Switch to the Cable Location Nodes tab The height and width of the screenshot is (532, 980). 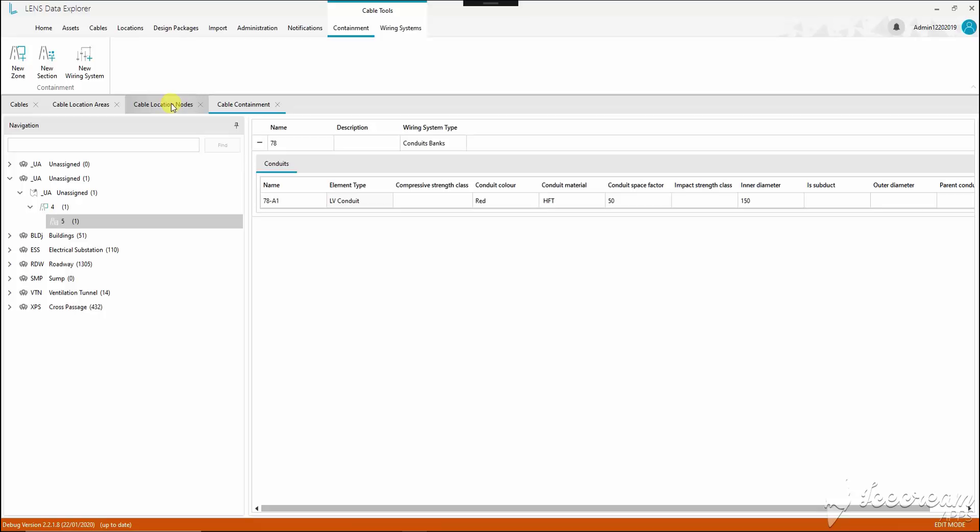click(163, 105)
